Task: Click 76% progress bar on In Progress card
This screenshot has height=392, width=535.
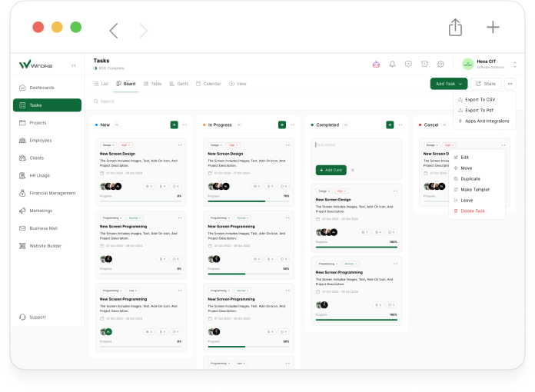Action: pos(248,201)
